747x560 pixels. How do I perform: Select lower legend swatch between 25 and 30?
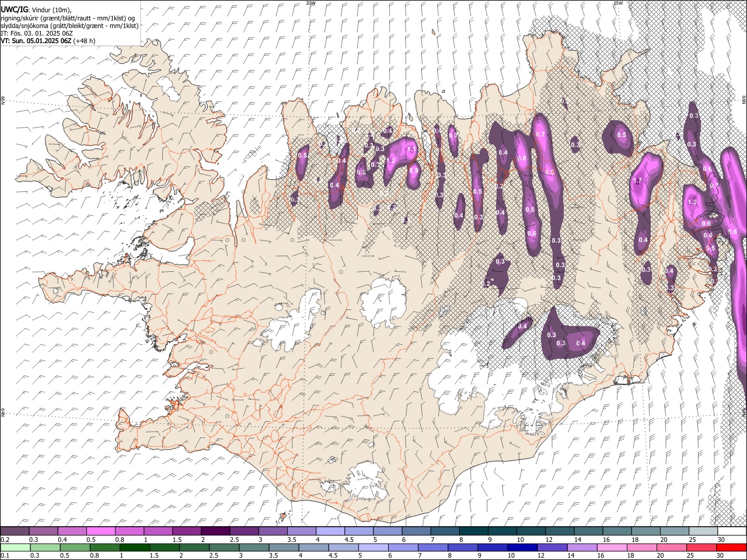[x=700, y=547]
